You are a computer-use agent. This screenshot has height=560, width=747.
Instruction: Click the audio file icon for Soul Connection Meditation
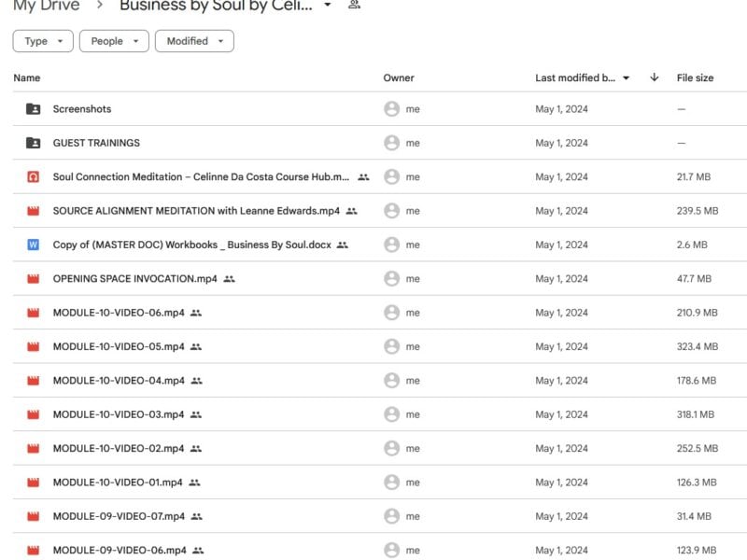[x=33, y=177]
